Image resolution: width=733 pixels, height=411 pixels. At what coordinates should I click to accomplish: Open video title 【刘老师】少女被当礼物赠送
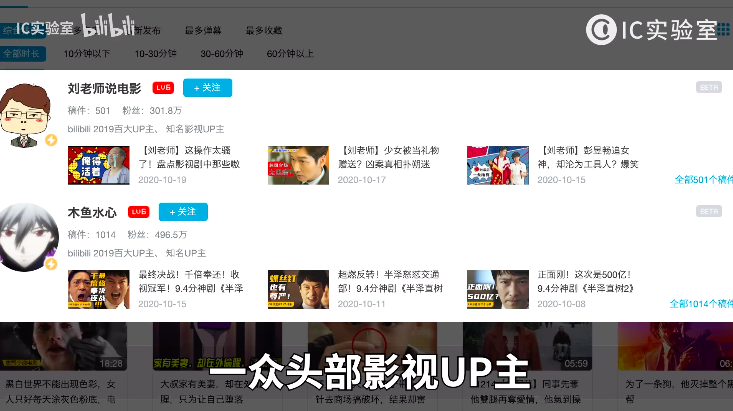click(x=389, y=157)
